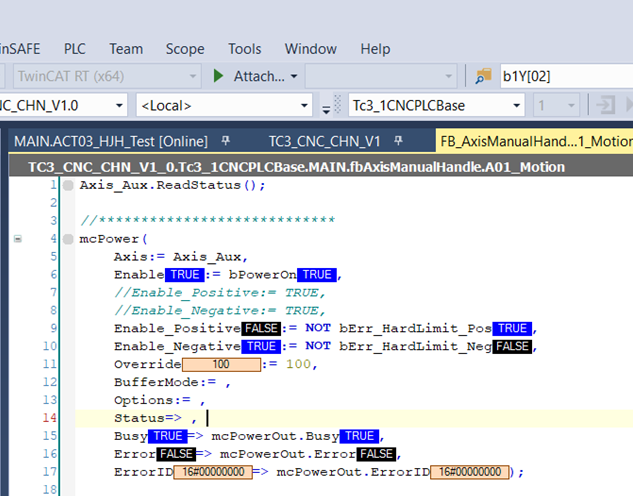633x496 pixels.
Task: Click the green Attach play arrow icon
Action: (218, 76)
